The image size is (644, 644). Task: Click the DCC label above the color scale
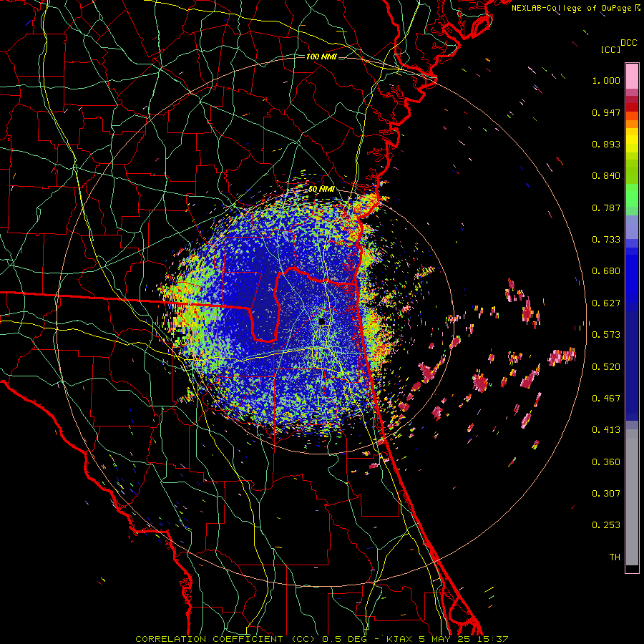[x=628, y=43]
